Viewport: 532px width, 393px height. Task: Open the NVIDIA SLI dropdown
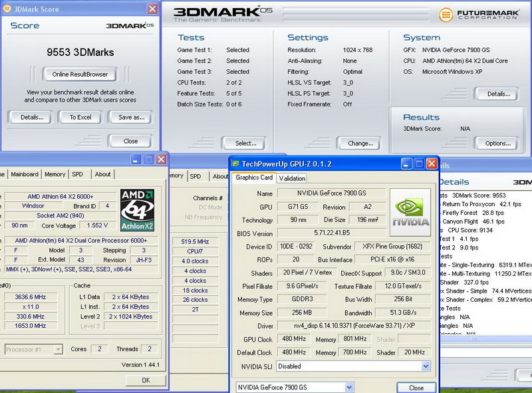pos(426,366)
